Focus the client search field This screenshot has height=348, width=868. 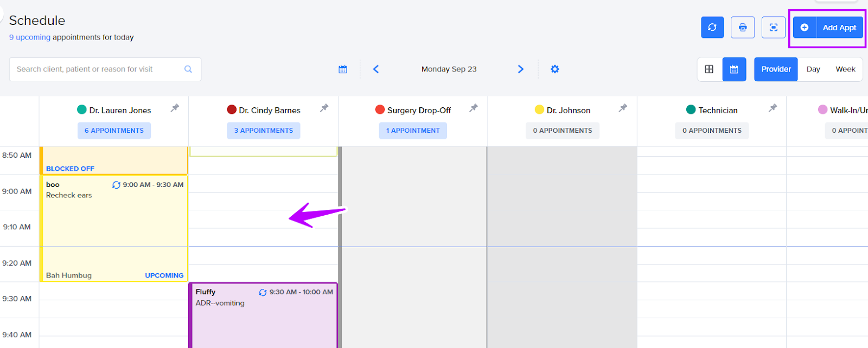pos(105,69)
